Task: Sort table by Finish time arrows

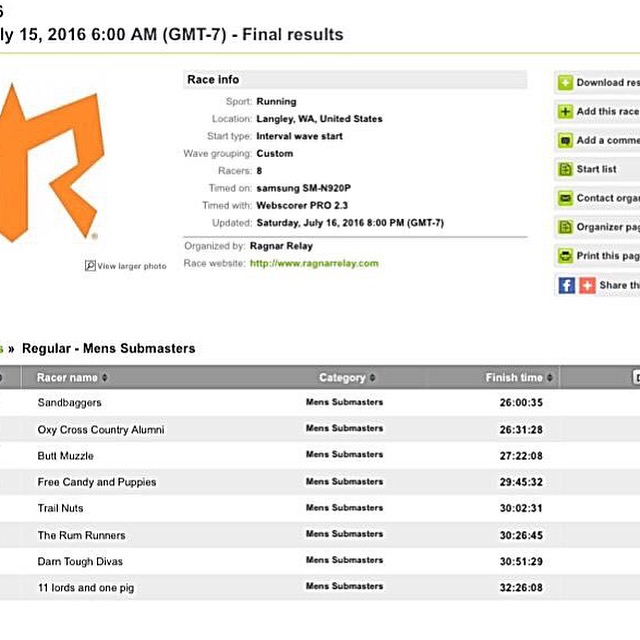Action: [x=550, y=378]
